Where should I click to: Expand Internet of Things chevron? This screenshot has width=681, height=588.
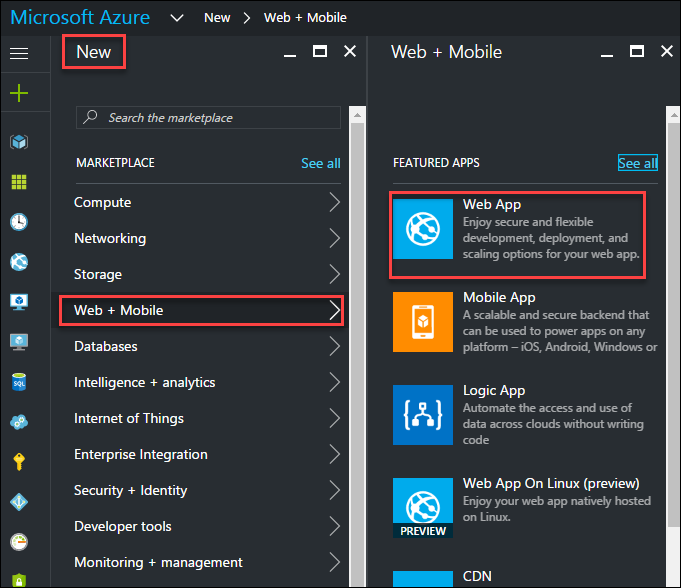point(334,418)
